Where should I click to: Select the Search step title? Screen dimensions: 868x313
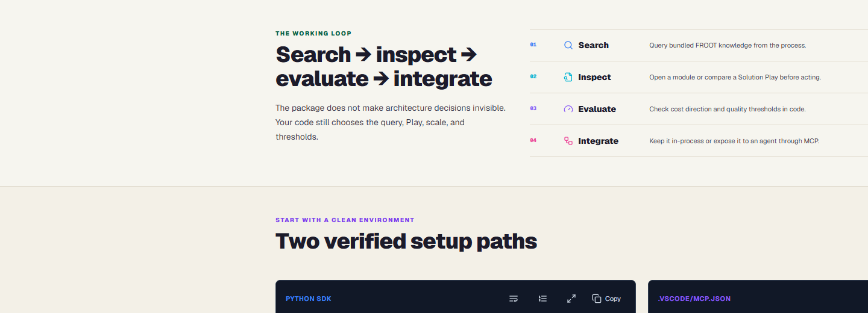[593, 45]
